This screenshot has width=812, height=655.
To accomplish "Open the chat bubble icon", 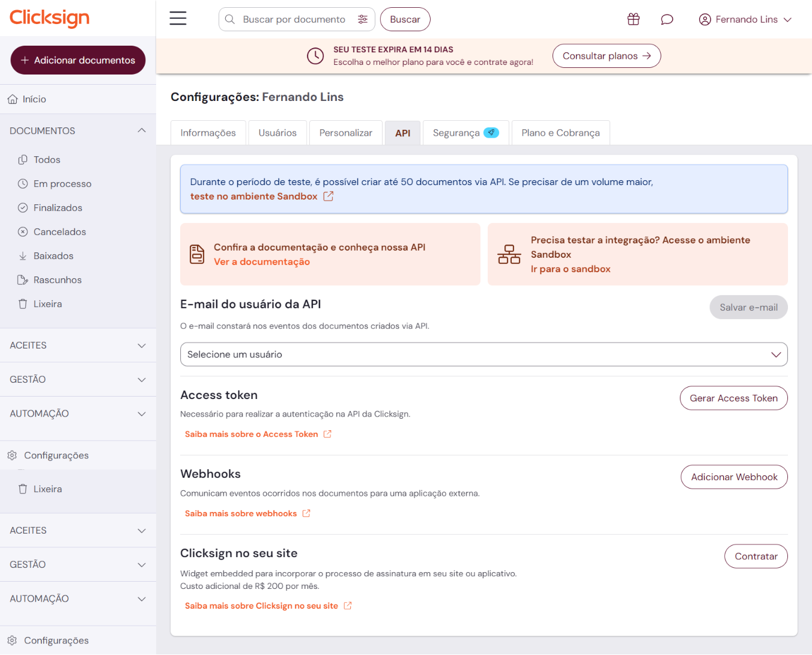I will pos(667,19).
